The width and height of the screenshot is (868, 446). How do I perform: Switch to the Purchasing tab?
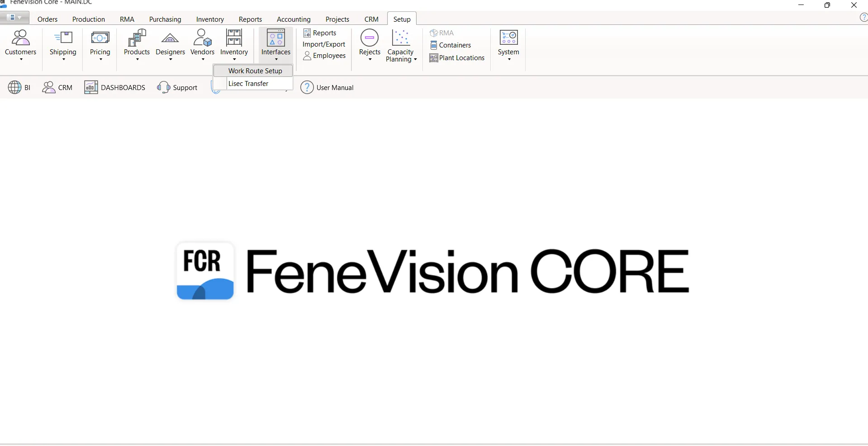[165, 19]
